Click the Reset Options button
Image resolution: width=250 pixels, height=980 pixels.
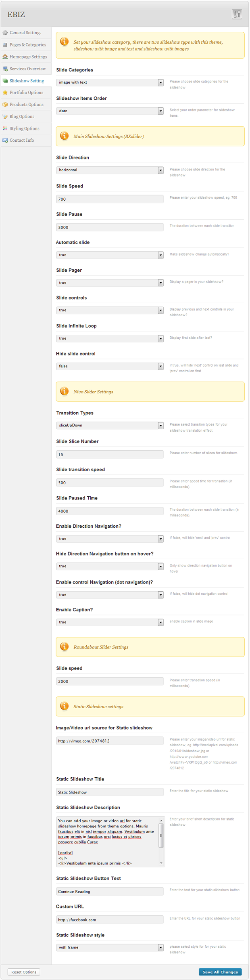tap(24, 972)
